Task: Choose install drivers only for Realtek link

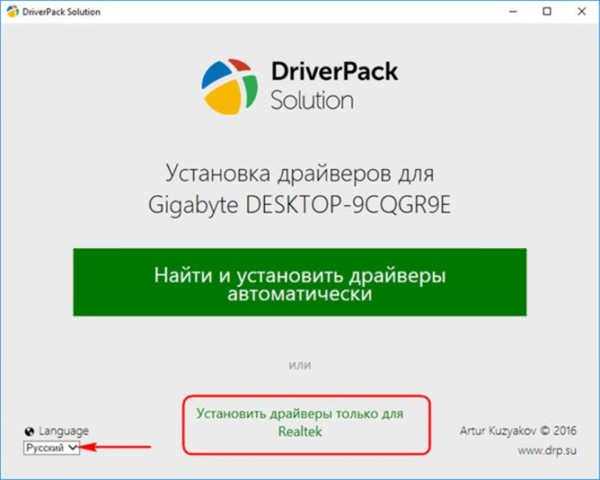Action: [x=300, y=423]
